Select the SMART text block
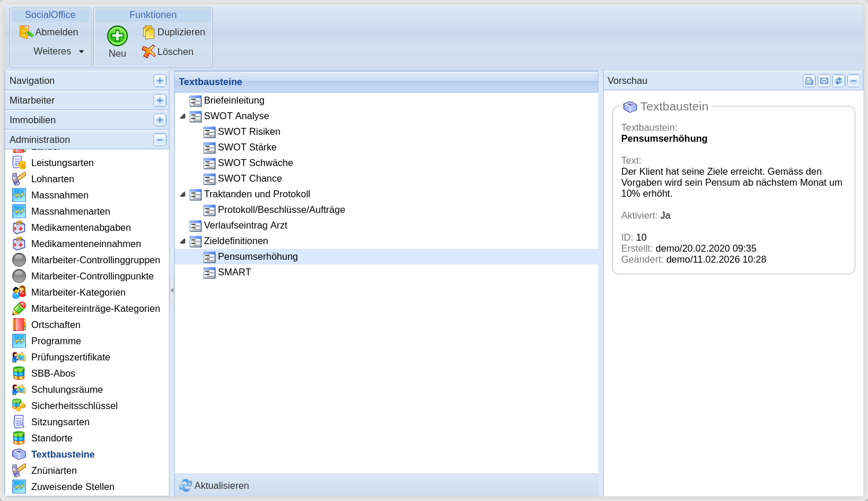The height and width of the screenshot is (501, 868). coord(234,272)
